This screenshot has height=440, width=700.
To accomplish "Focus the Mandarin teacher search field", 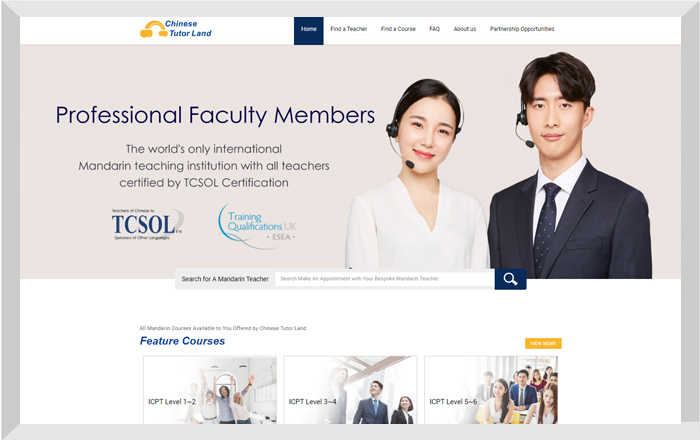I will (384, 278).
